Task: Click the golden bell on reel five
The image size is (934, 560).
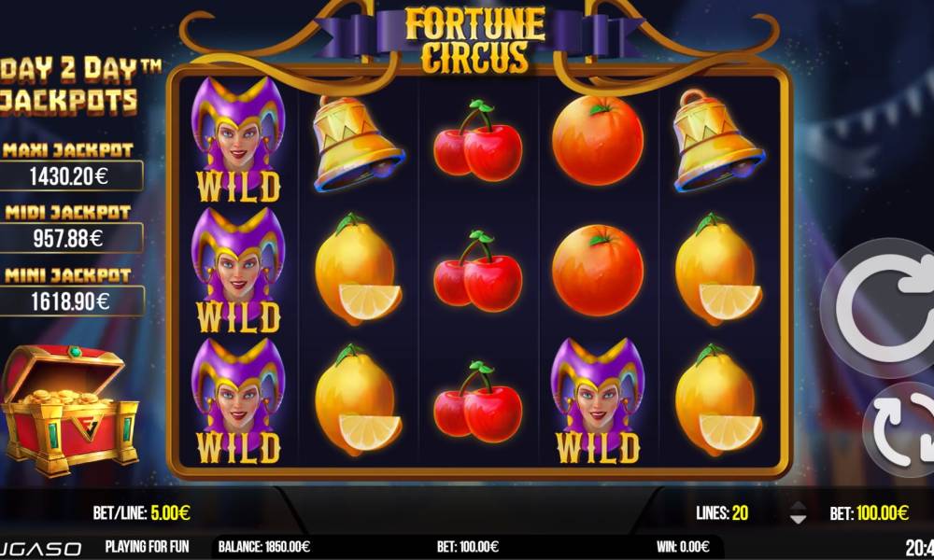Action: click(717, 140)
